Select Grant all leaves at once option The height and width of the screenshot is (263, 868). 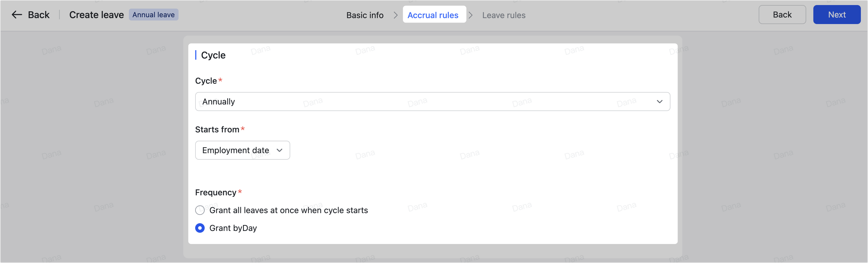click(x=200, y=210)
